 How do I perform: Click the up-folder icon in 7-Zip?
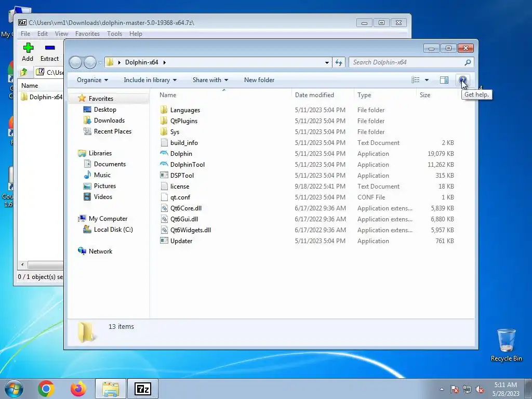coord(24,72)
